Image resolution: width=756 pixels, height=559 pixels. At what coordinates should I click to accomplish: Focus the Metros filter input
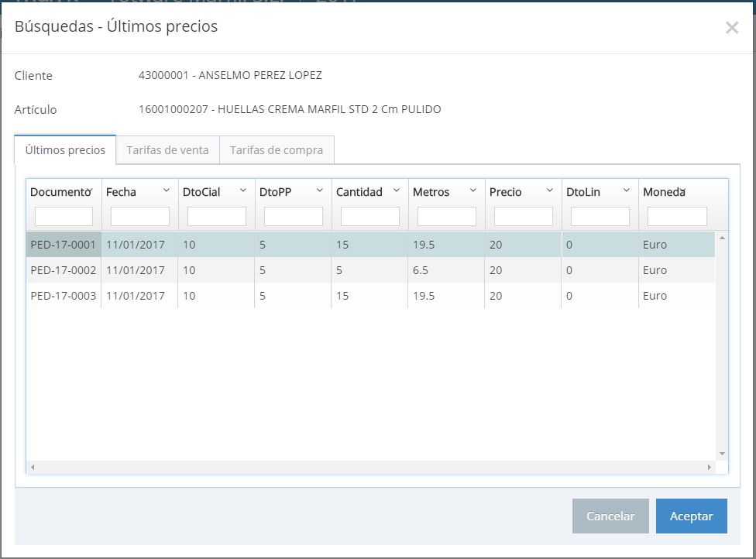[446, 216]
